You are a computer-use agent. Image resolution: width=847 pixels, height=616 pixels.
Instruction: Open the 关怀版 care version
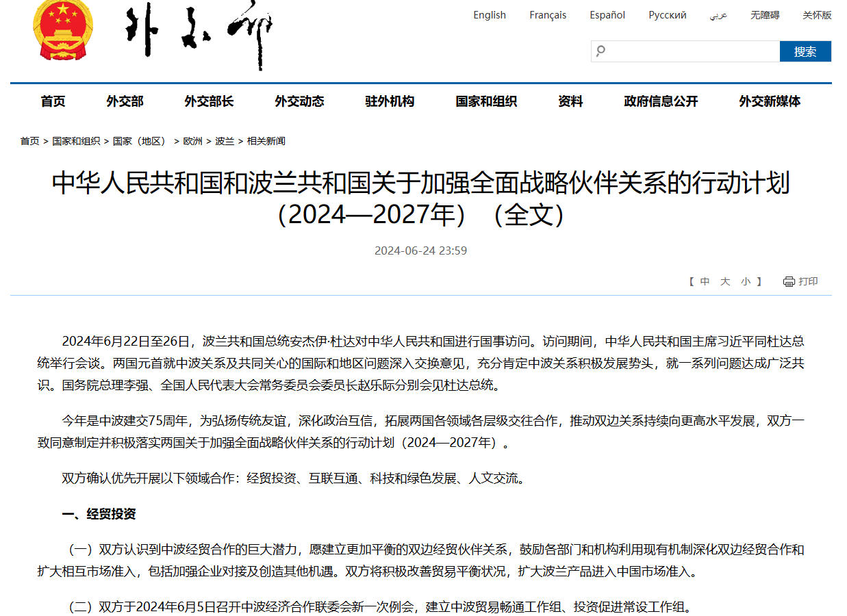pos(816,14)
